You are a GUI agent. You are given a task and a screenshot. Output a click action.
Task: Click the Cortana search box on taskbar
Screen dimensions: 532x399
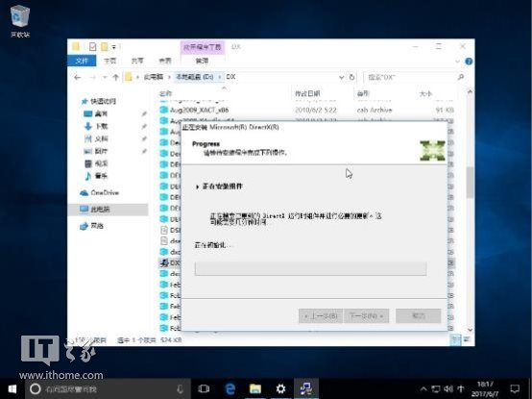tap(107, 389)
